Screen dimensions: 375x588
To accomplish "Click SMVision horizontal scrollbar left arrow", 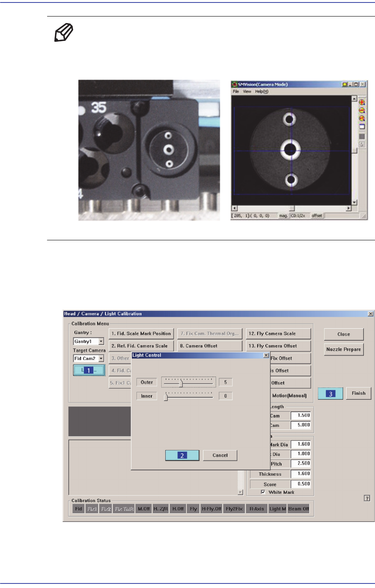I will pyautogui.click(x=234, y=209).
